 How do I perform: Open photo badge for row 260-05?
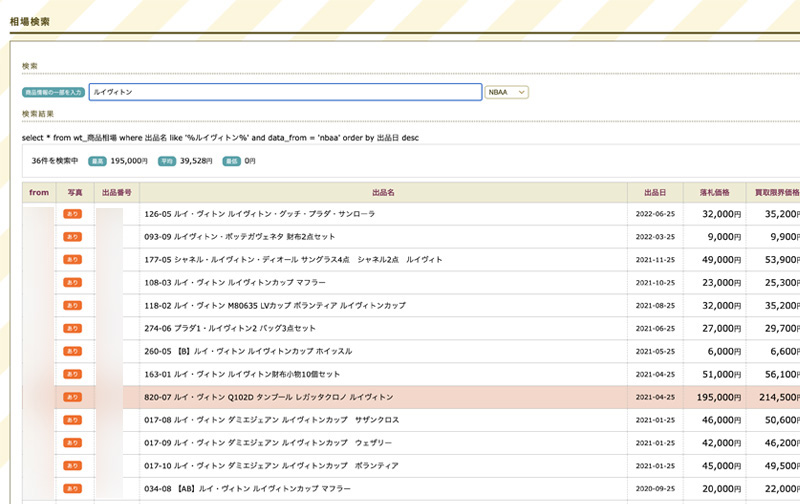72,351
